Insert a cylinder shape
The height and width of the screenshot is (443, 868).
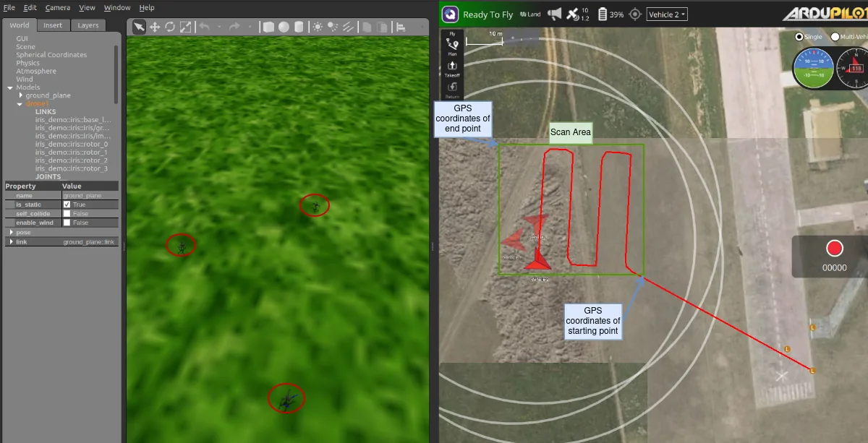pos(299,27)
